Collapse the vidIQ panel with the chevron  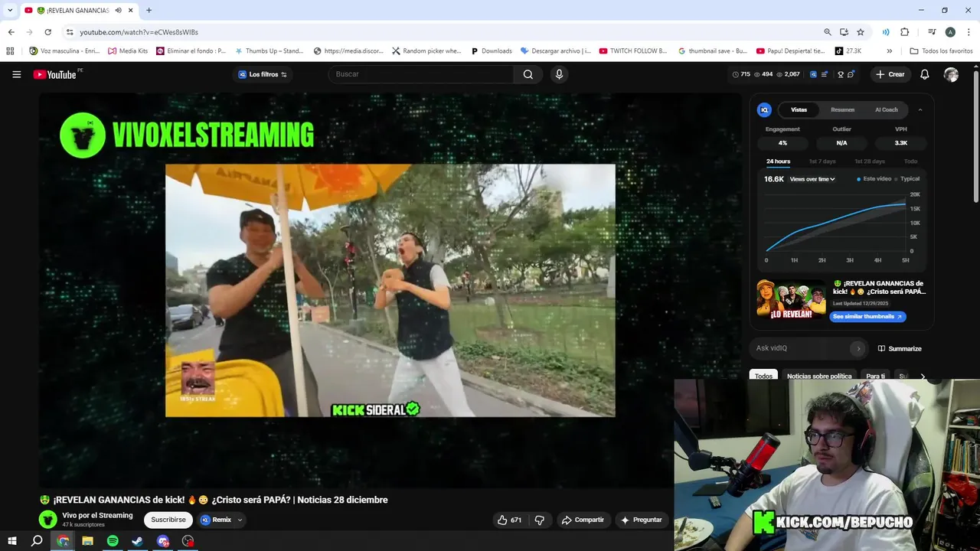click(920, 109)
